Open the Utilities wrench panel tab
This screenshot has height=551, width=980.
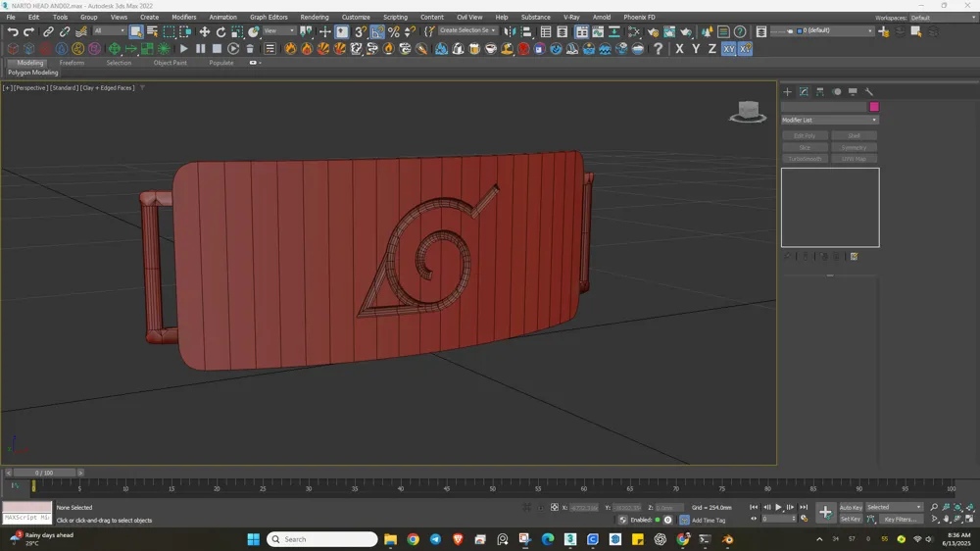click(868, 92)
